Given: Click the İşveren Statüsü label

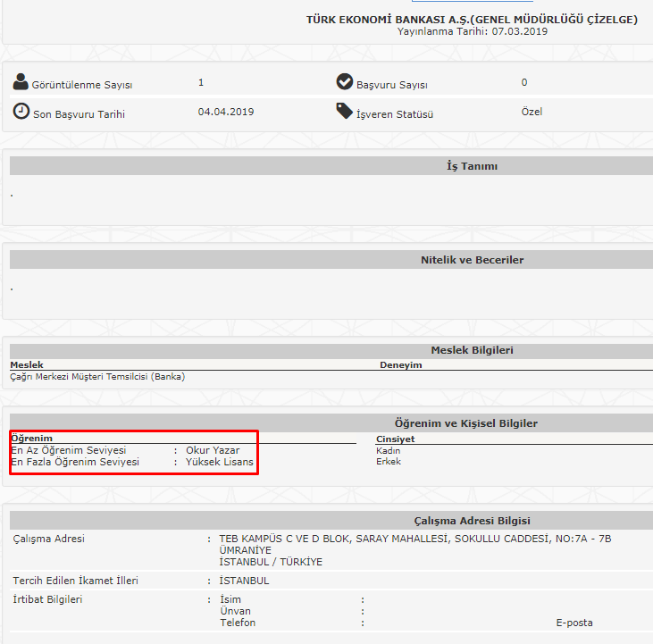Looking at the screenshot, I should [x=395, y=114].
